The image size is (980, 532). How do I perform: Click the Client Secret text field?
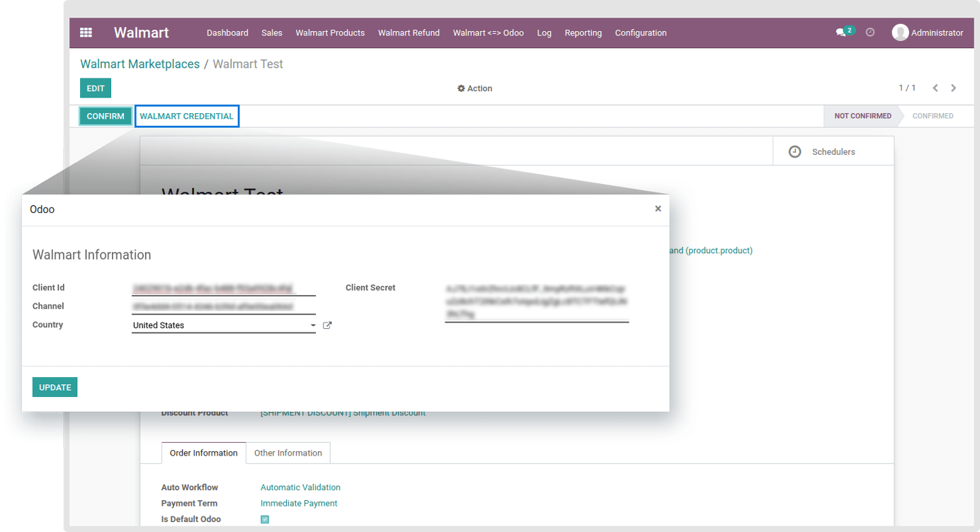point(537,302)
